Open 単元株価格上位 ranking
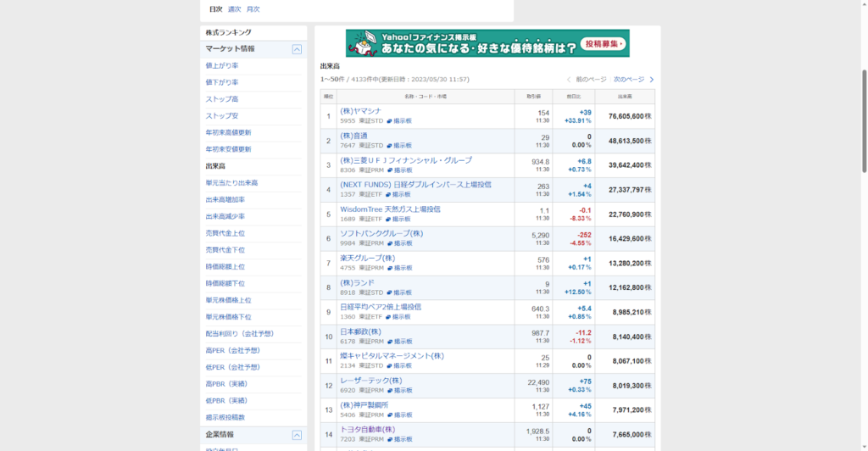Image resolution: width=868 pixels, height=451 pixels. (x=229, y=300)
